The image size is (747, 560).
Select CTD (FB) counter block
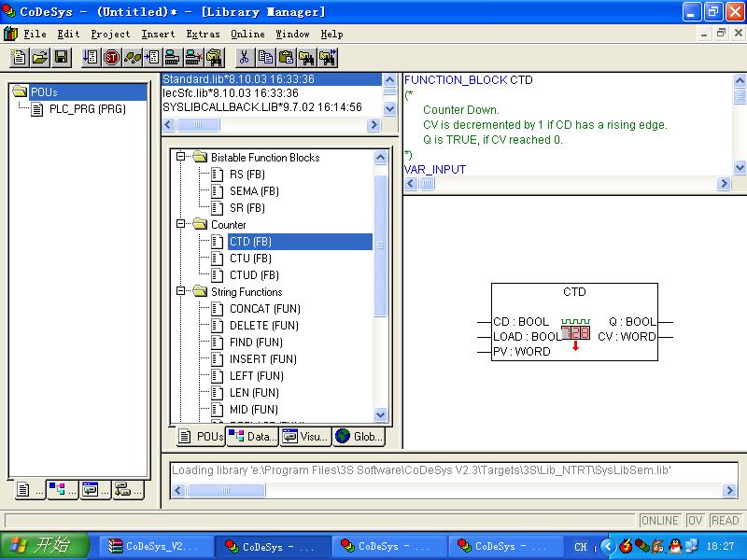pyautogui.click(x=300, y=242)
